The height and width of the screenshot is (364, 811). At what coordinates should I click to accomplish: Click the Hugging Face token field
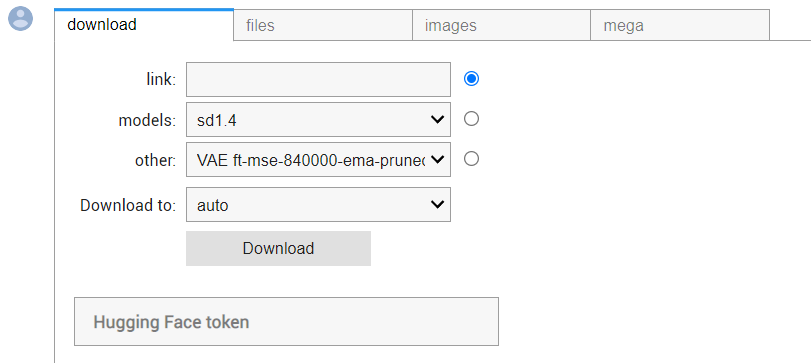(x=287, y=322)
